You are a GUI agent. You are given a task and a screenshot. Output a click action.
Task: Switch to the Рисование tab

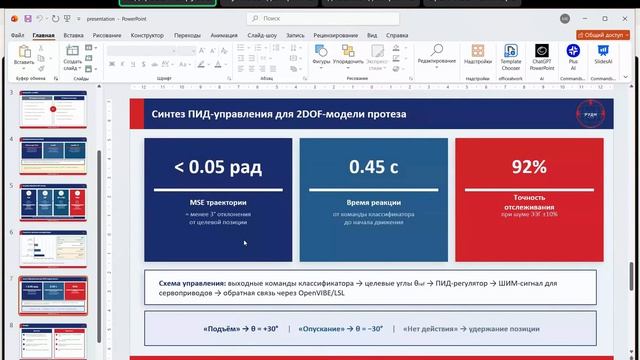[107, 36]
